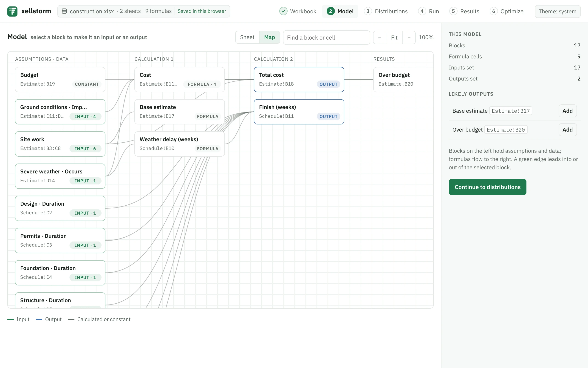Viewport: 588px width, 368px height.
Task: Open the Results step
Action: [x=464, y=11]
